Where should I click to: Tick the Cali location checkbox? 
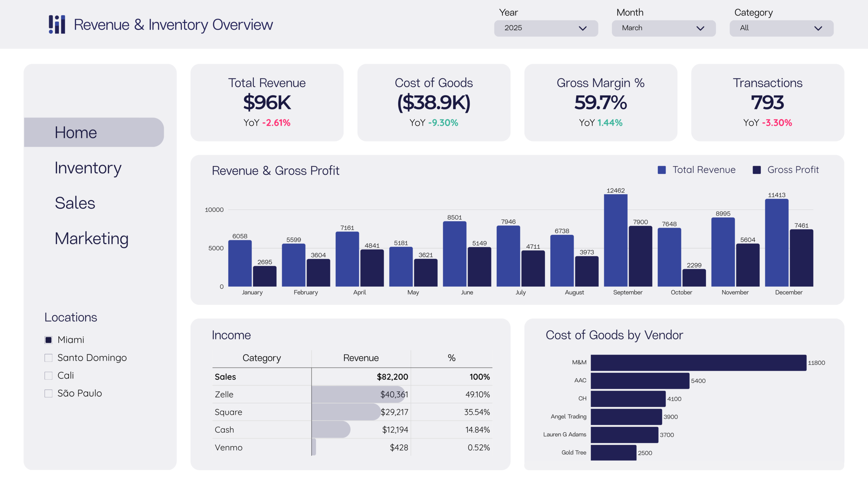(x=48, y=375)
